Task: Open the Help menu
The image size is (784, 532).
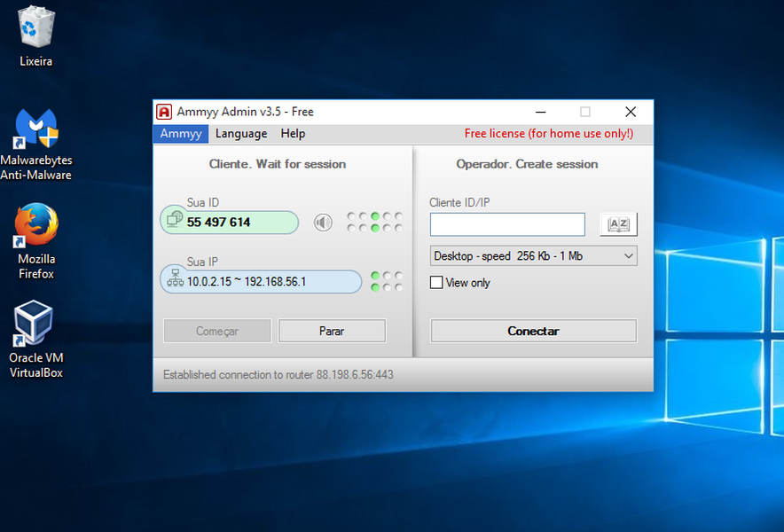Action: point(293,134)
